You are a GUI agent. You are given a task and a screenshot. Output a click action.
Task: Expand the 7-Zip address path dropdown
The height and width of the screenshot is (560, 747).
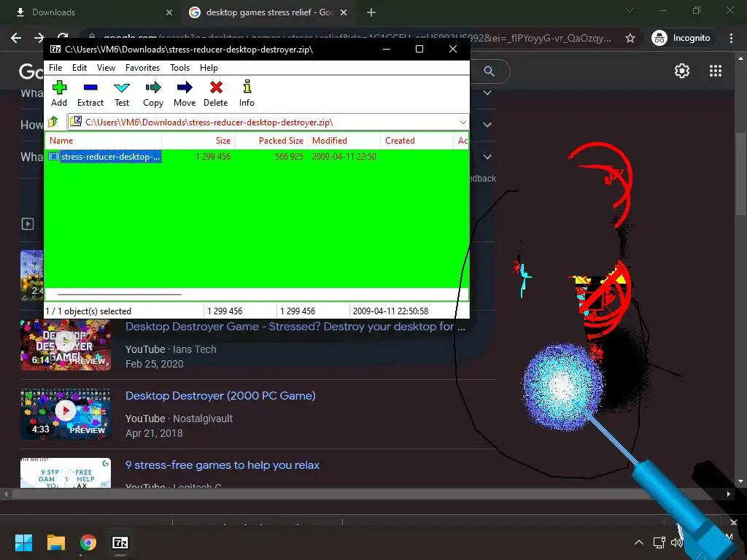[462, 122]
